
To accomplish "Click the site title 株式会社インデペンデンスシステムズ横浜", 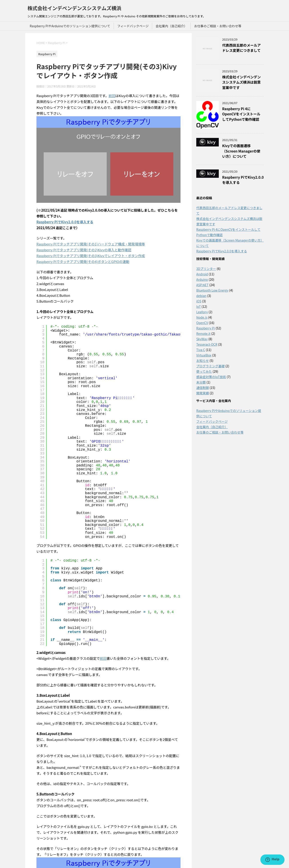I will [74, 8].
